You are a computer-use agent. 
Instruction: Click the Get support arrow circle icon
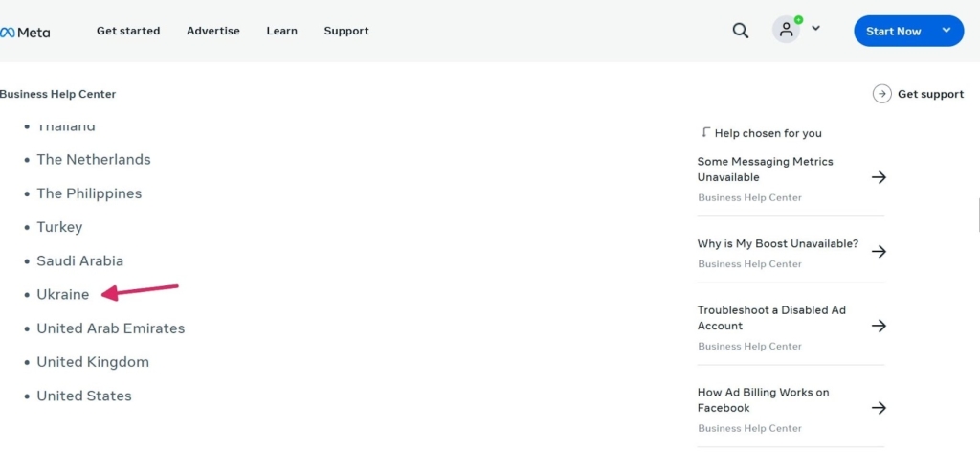pos(881,94)
